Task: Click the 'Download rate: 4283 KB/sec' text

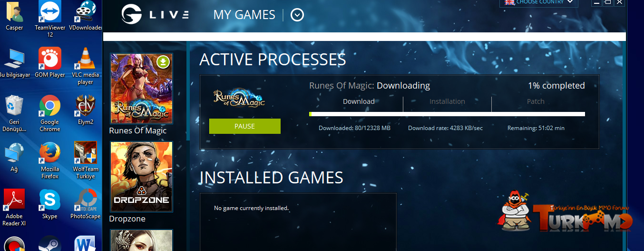Action: [x=445, y=128]
